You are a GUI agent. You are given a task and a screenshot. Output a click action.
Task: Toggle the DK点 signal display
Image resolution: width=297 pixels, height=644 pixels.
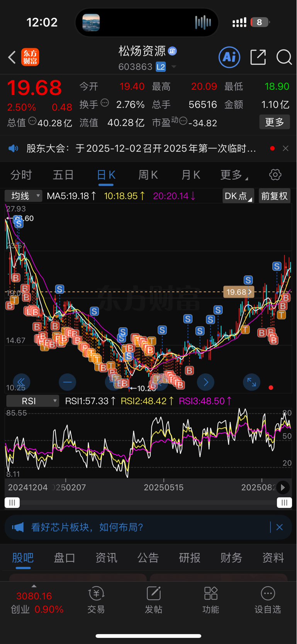238,196
